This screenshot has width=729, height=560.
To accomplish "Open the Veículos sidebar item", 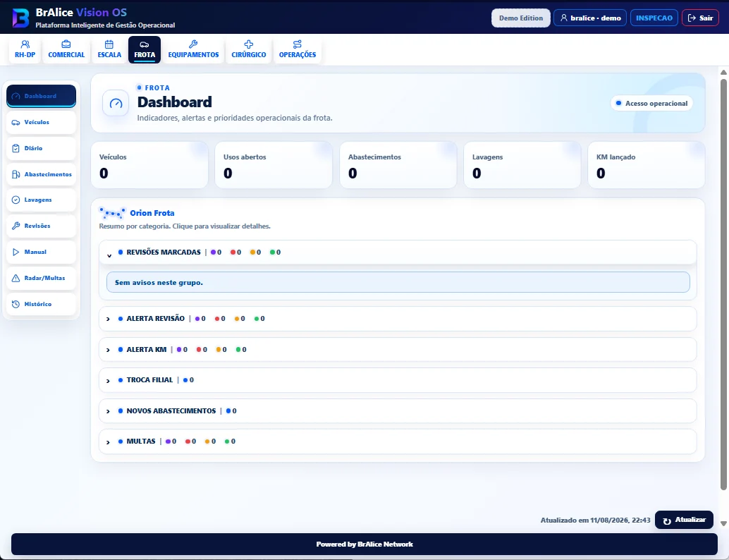I will click(x=42, y=122).
